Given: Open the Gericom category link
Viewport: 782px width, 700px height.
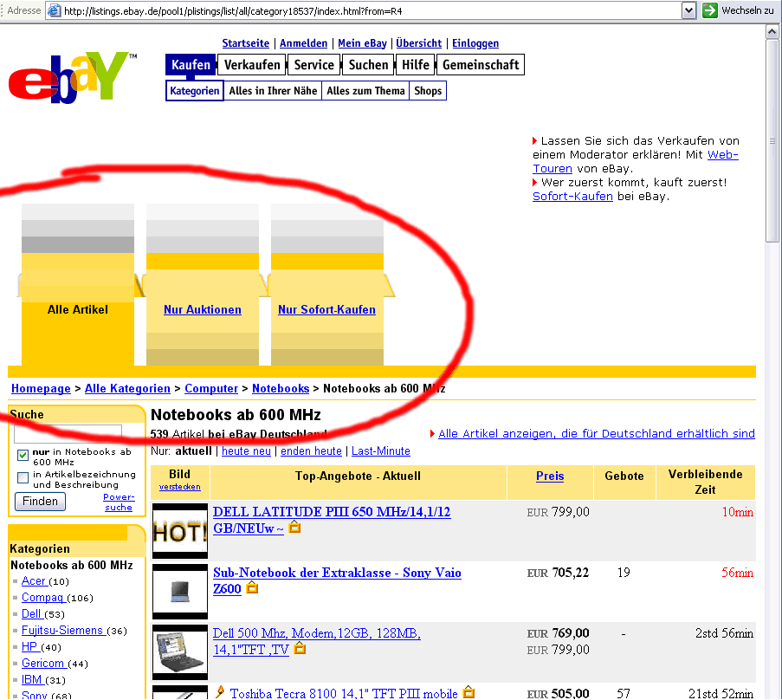Looking at the screenshot, I should point(43,663).
